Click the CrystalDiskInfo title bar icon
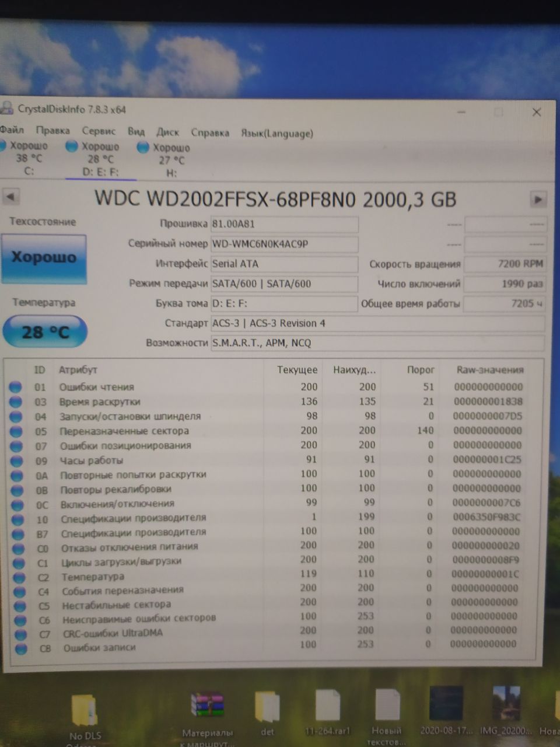 [6, 109]
